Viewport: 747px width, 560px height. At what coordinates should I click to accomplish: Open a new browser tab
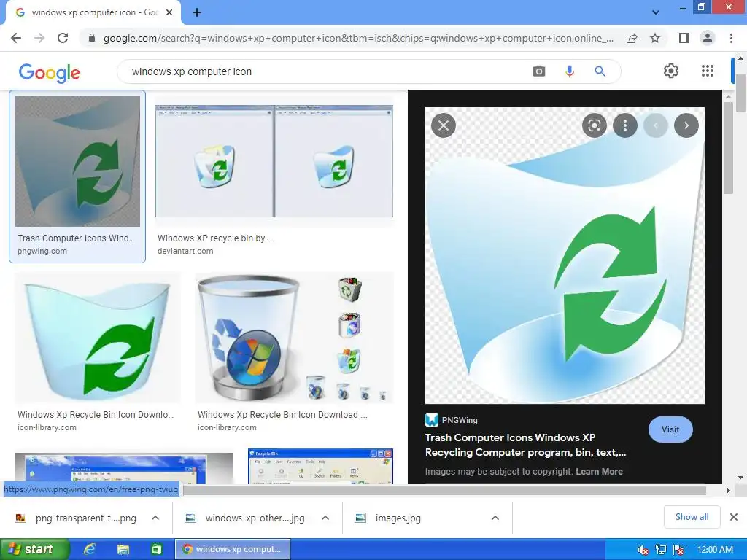[197, 12]
